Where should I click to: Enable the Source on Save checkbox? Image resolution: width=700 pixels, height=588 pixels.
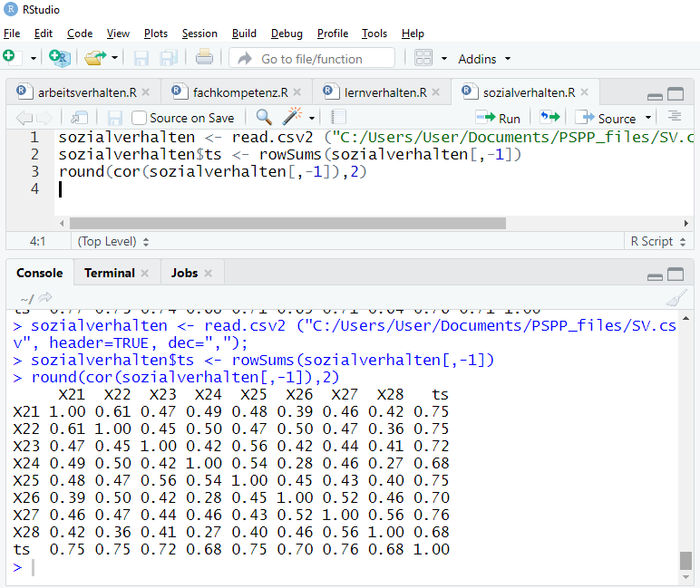[140, 118]
